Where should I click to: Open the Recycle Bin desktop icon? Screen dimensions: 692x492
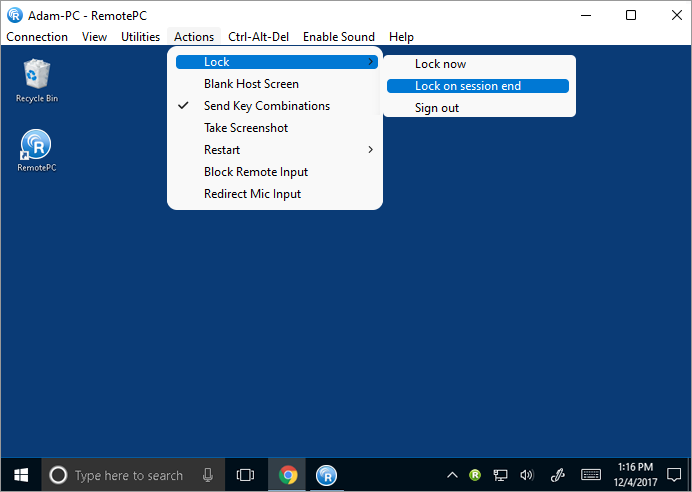pyautogui.click(x=37, y=81)
